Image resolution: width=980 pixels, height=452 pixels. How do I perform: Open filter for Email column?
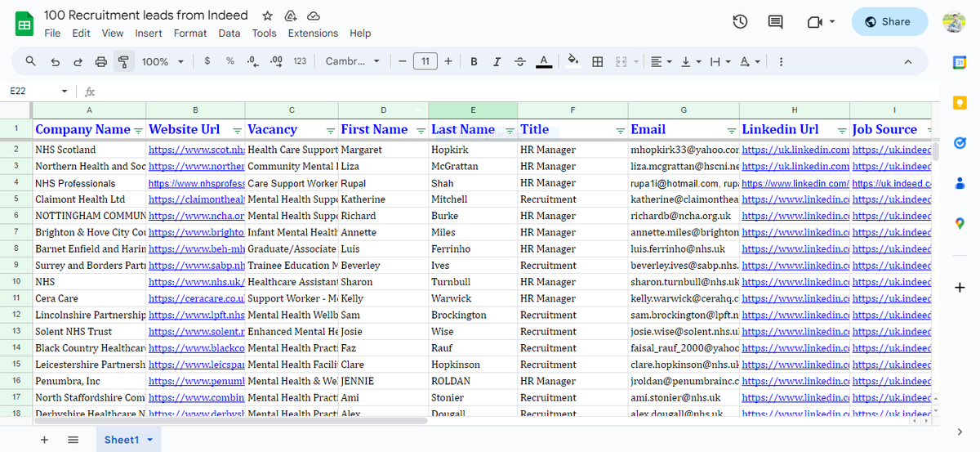coord(732,130)
